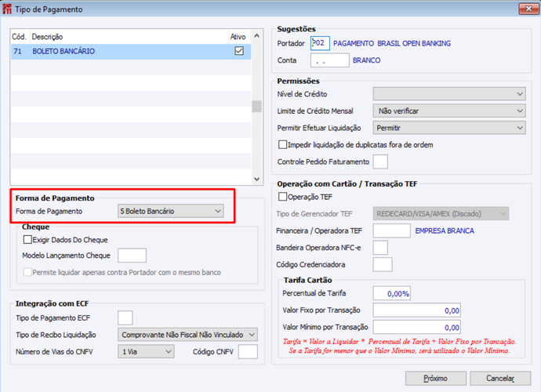Click the app icon in the title bar
The image size is (541, 392).
coord(7,9)
